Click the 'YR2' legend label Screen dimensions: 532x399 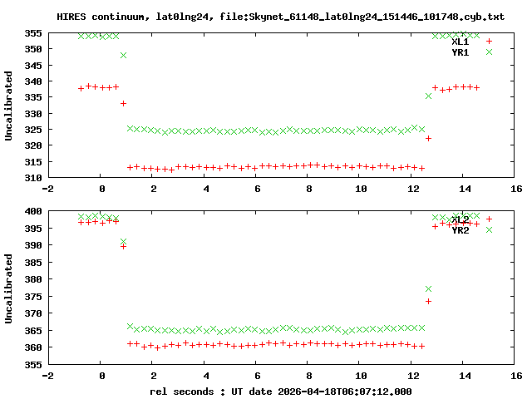click(x=461, y=230)
